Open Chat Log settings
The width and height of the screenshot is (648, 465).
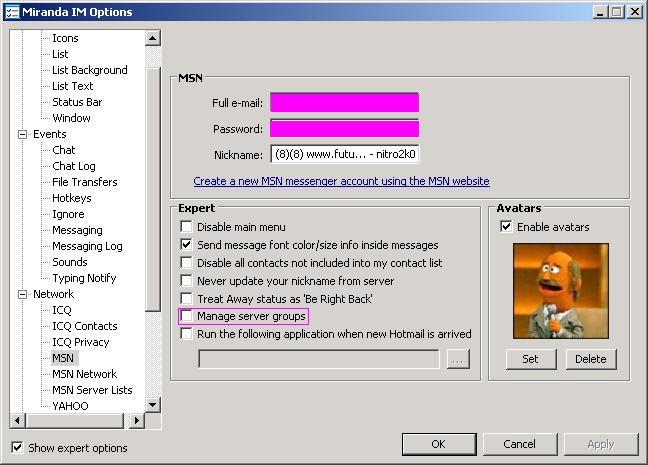74,166
